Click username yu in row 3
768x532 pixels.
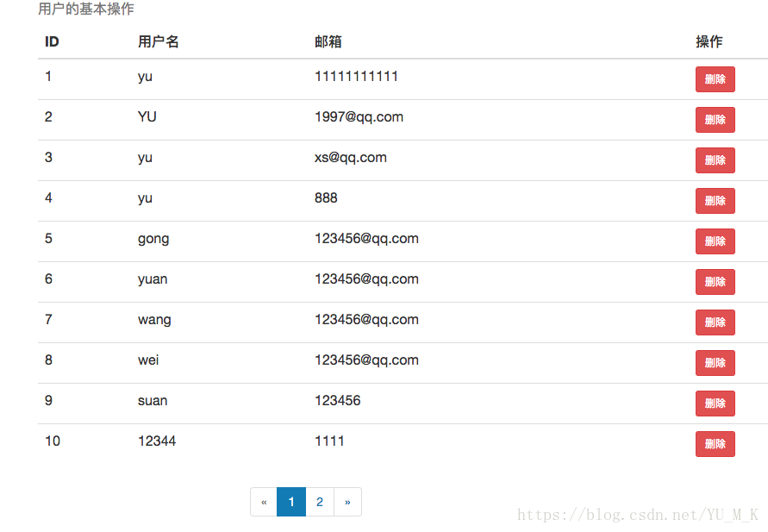tap(145, 159)
